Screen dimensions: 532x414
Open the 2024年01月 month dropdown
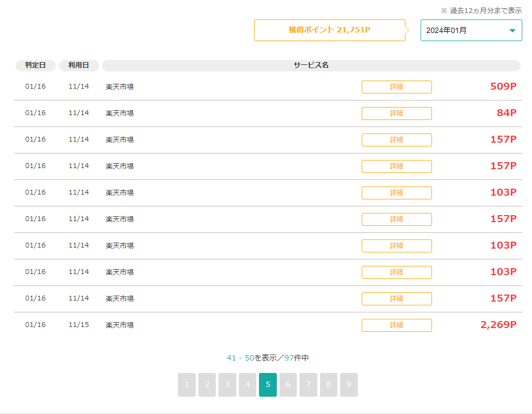tap(470, 30)
